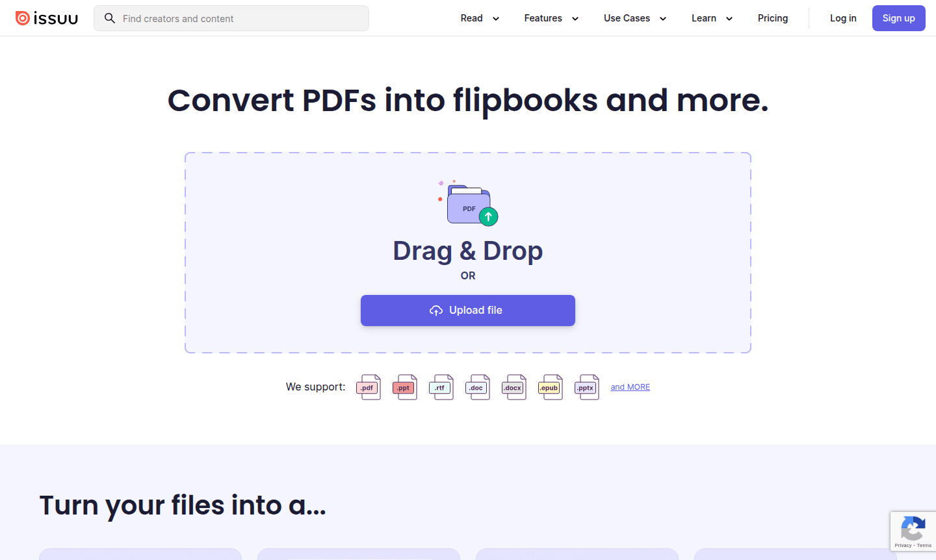Open the Use Cases dropdown
Image resolution: width=936 pixels, height=560 pixels.
pyautogui.click(x=634, y=18)
